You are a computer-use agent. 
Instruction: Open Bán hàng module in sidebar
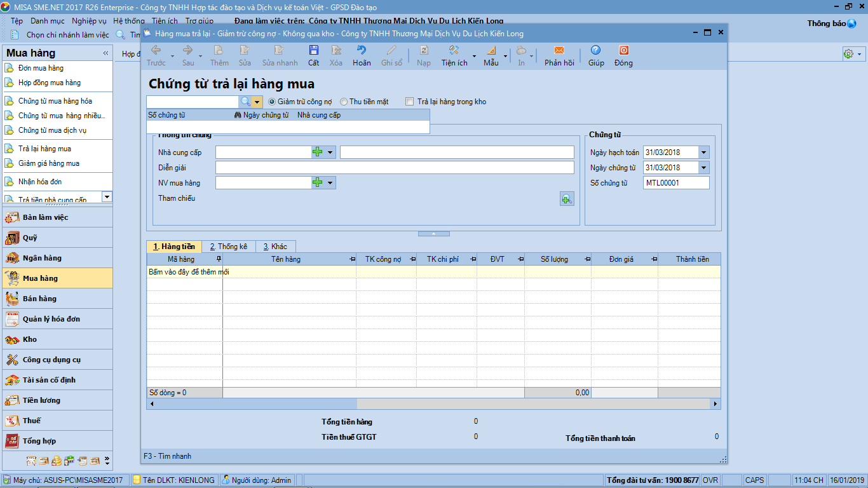click(58, 299)
